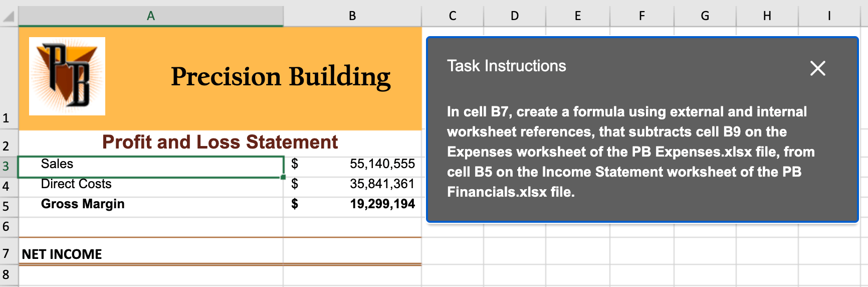Select column C header
This screenshot has height=287, width=868.
tap(453, 16)
